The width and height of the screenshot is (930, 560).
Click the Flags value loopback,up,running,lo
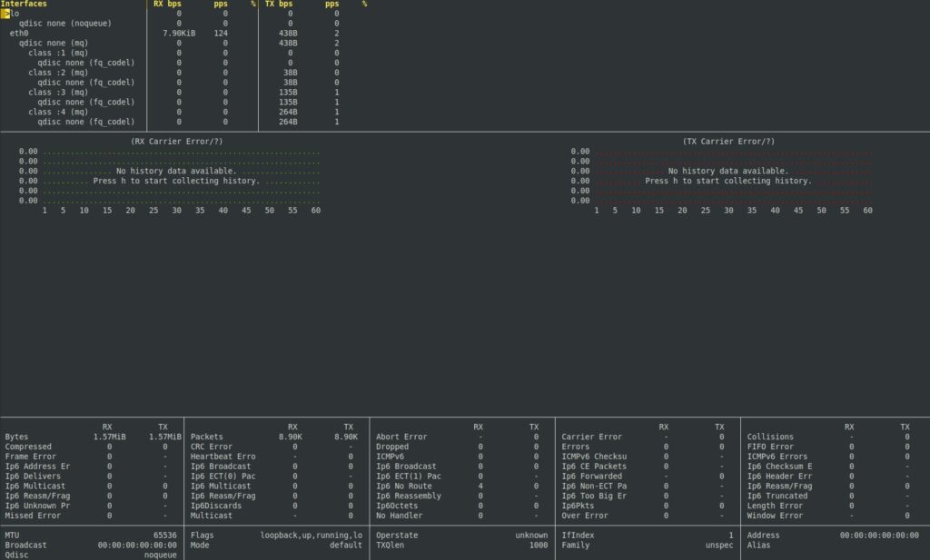312,535
